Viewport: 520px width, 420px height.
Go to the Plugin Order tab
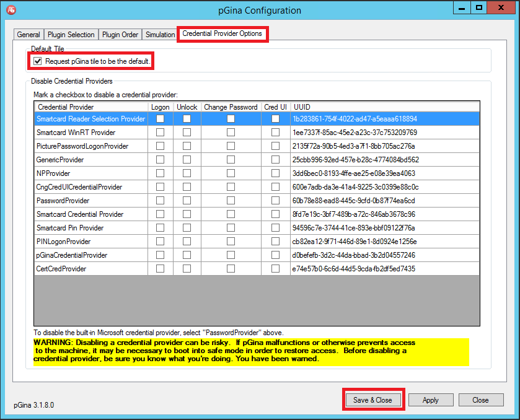(120, 35)
